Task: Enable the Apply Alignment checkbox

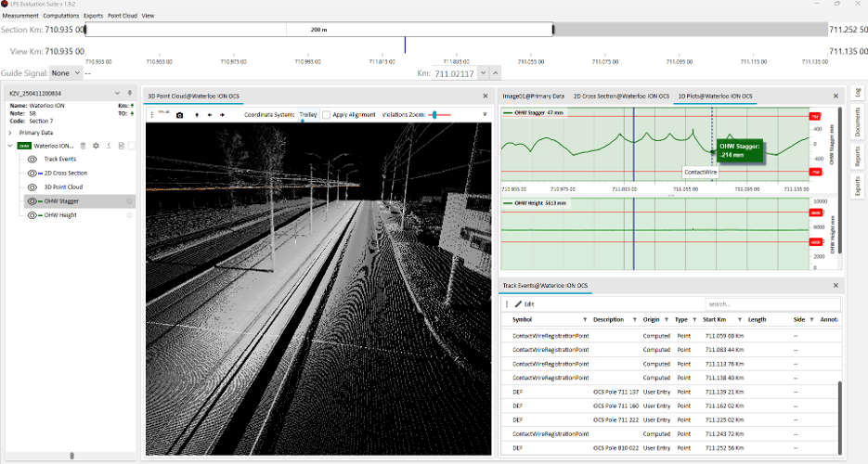Action: (x=327, y=115)
